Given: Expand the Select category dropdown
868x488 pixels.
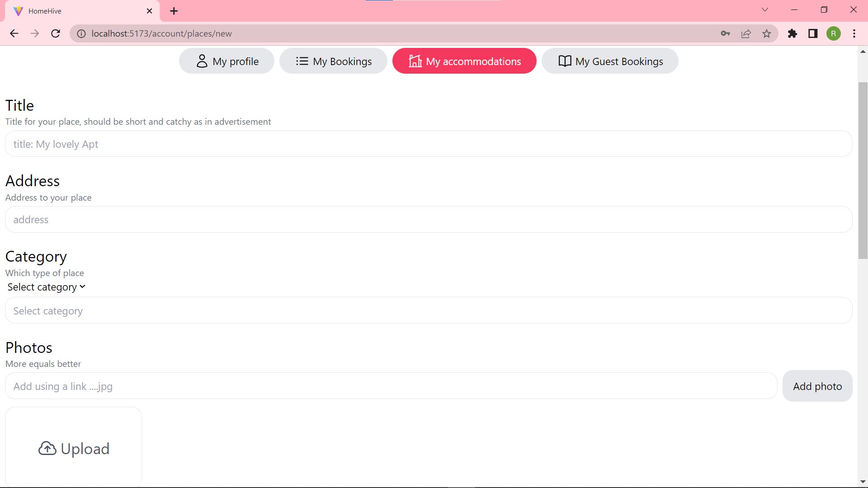Looking at the screenshot, I should click(46, 286).
